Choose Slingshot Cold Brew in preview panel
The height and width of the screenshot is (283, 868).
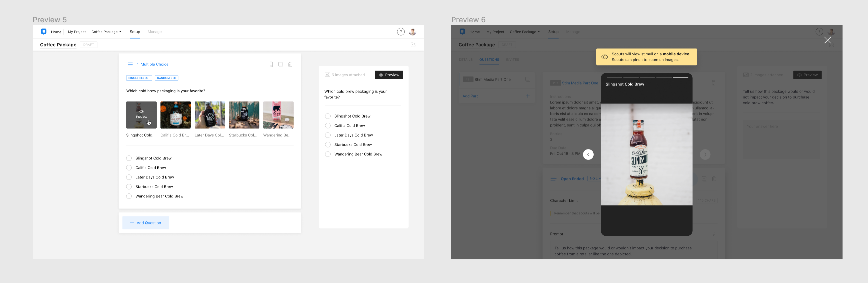click(328, 116)
